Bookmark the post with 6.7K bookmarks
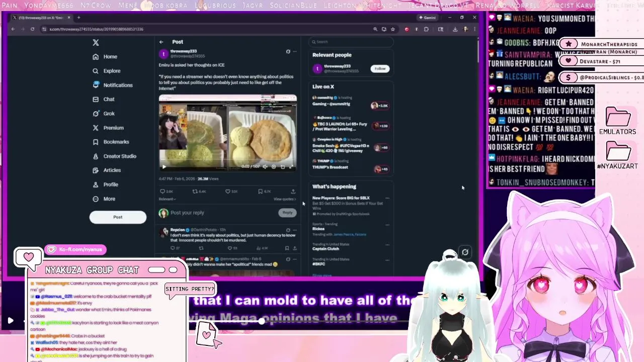 pos(264,192)
